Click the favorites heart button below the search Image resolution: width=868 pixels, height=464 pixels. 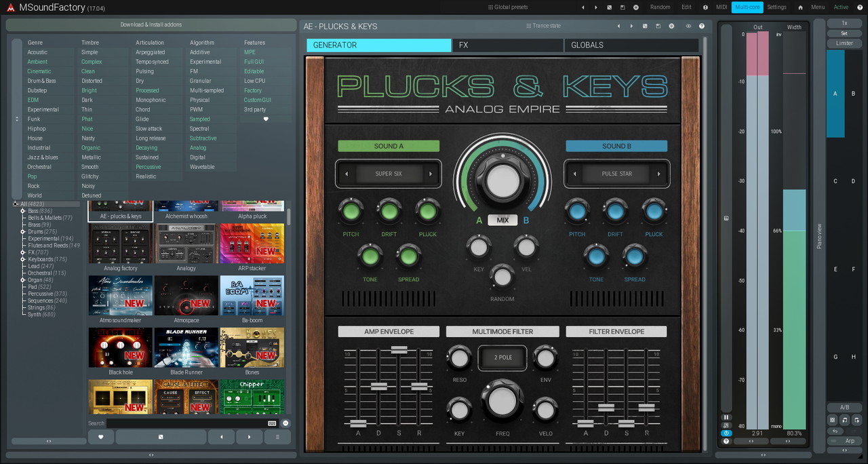101,437
